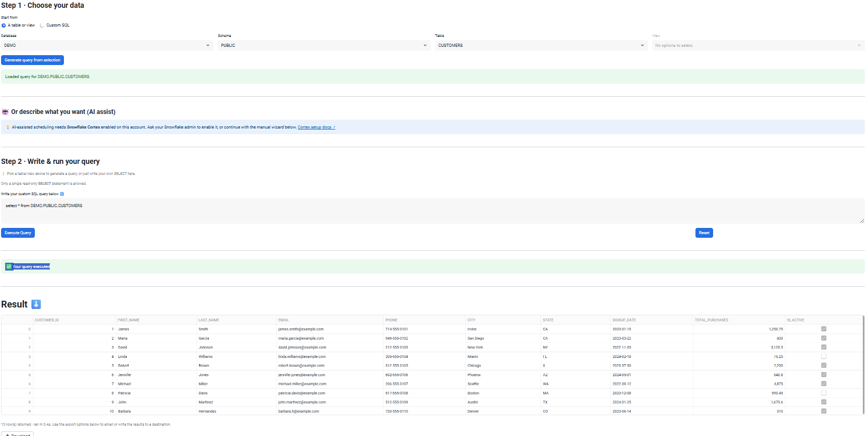Toggle IS_ACTIVE checkbox in James Smith row
Viewport: 868px width, 436px height.
824,329
